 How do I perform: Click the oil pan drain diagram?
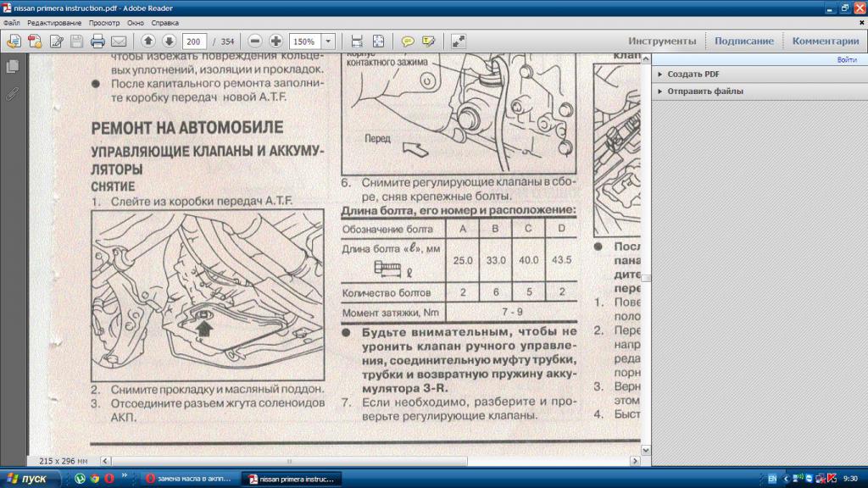click(208, 295)
